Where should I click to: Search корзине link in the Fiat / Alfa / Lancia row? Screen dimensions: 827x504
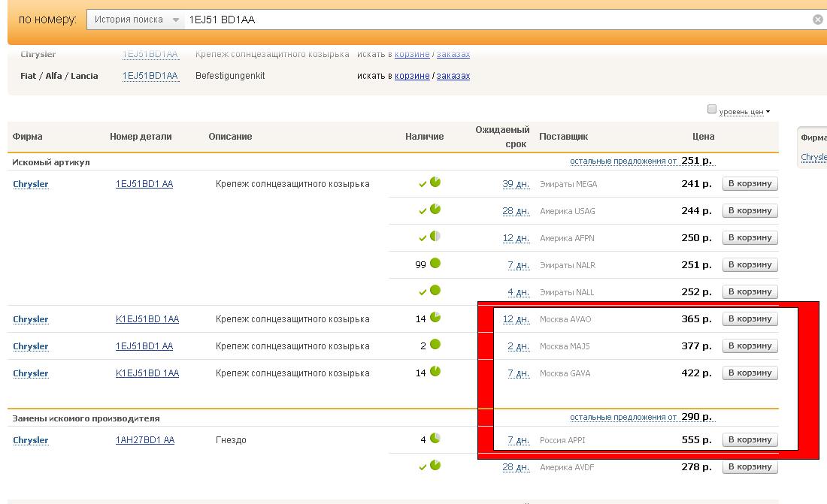[412, 76]
